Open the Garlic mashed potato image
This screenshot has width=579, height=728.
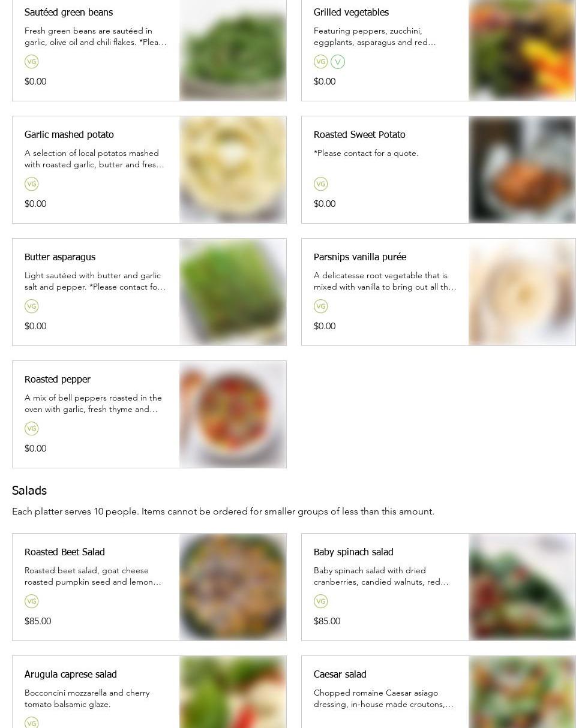[233, 170]
